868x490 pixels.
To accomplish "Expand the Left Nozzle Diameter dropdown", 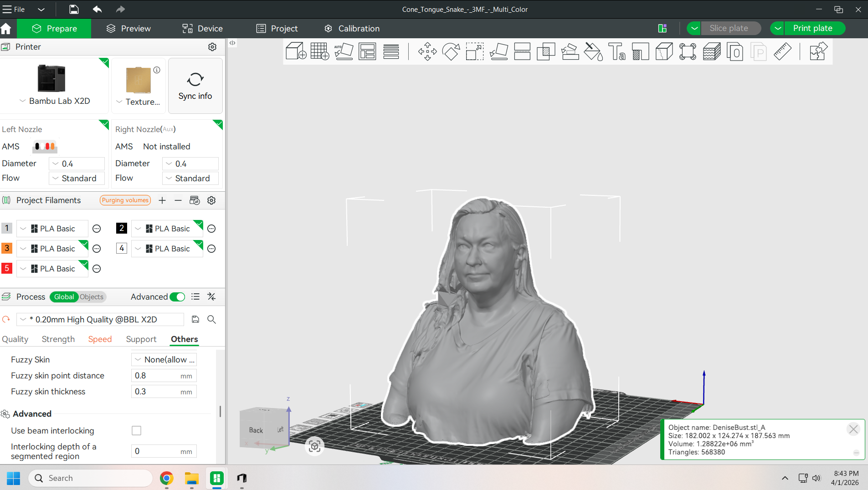I will click(x=77, y=163).
